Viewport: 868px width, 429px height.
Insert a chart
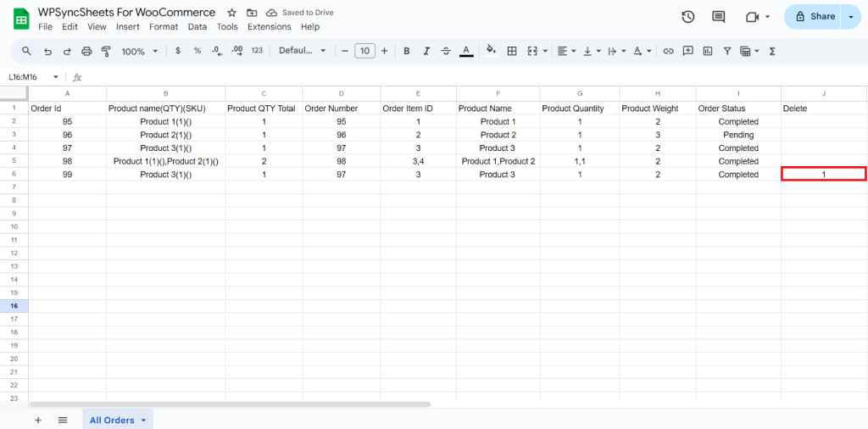tap(708, 51)
